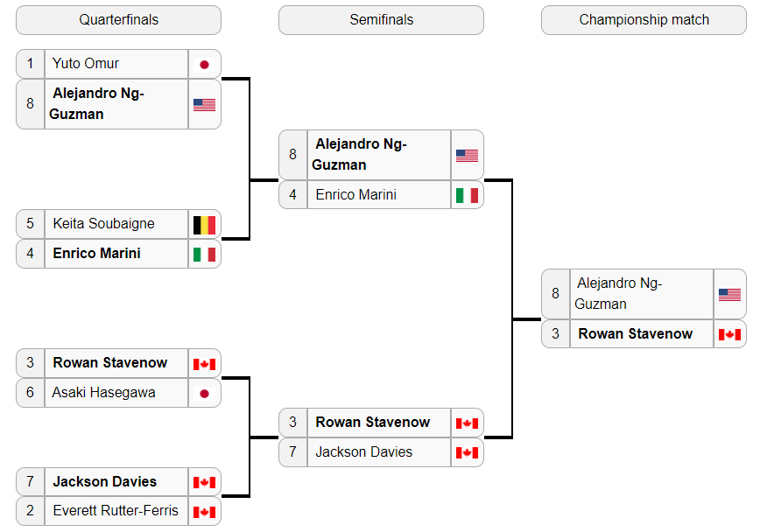This screenshot has height=532, width=760.
Task: Click US flag beside quarterfinal Alejandro Ng-Guzman
Action: (x=204, y=105)
